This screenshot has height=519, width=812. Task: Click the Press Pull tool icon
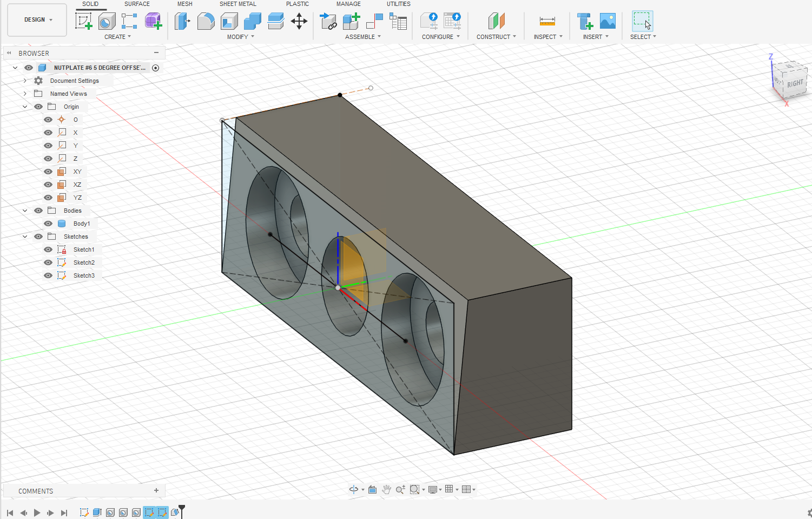pyautogui.click(x=182, y=21)
